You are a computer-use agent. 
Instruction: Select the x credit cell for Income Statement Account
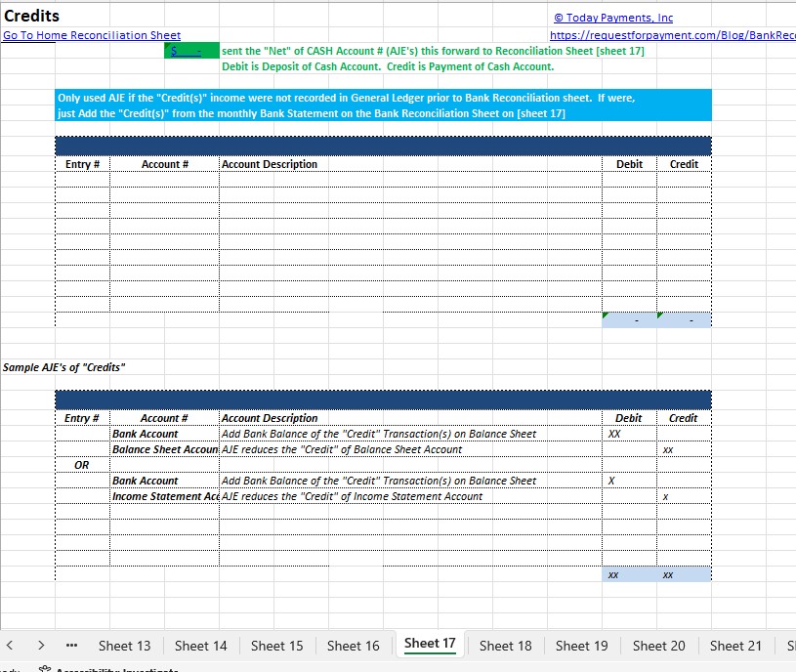click(684, 496)
